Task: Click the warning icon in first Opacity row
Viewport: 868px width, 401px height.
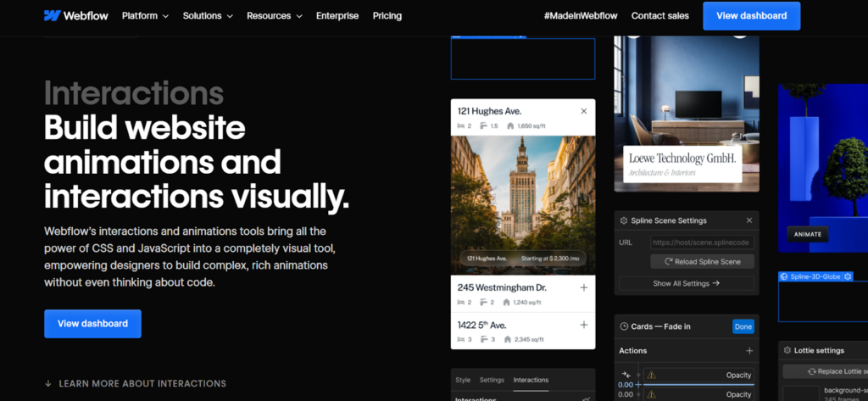Action: point(651,375)
